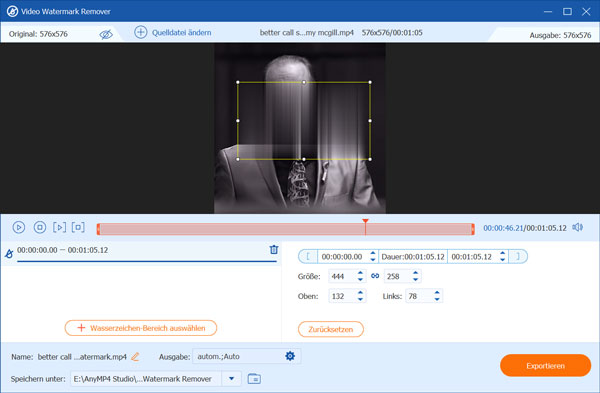The height and width of the screenshot is (393, 600).
Task: Expand the Speichern unter path dropdown
Action: tap(232, 379)
